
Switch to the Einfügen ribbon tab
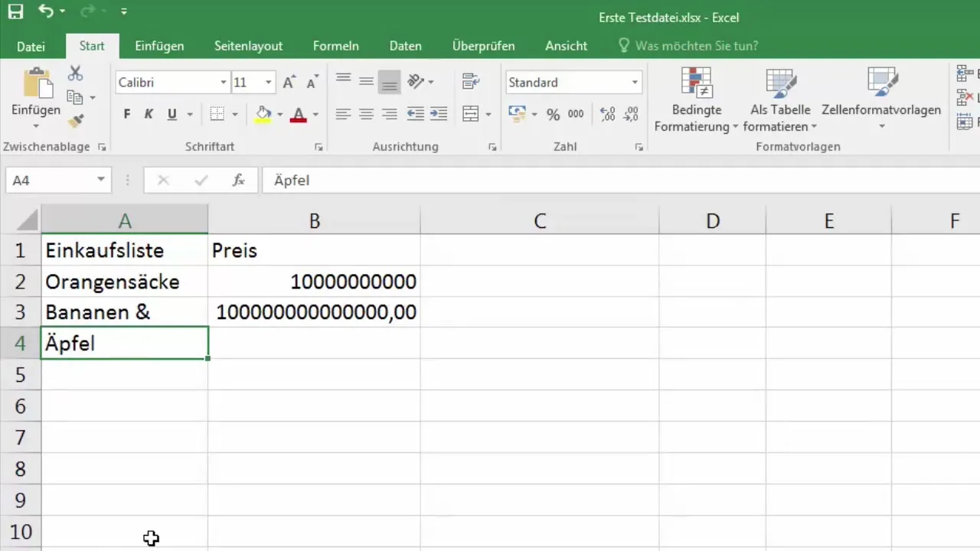(159, 46)
